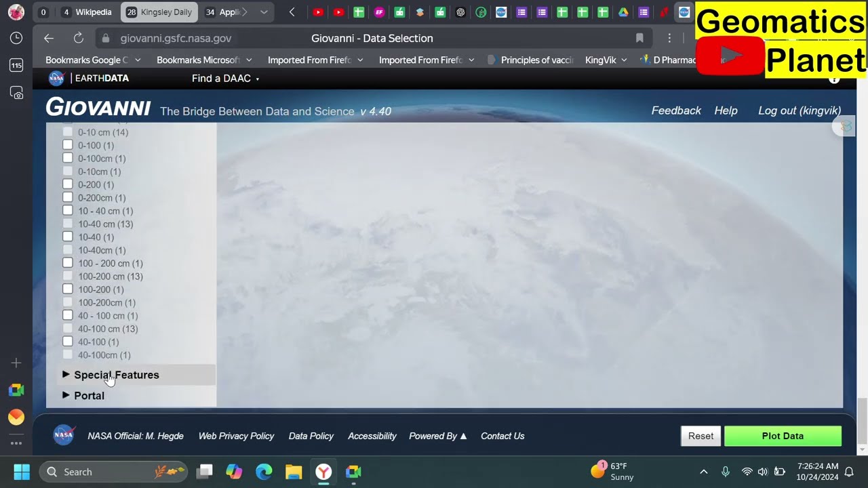The height and width of the screenshot is (488, 868).
Task: Open the Accessibility footer link
Action: point(372,436)
